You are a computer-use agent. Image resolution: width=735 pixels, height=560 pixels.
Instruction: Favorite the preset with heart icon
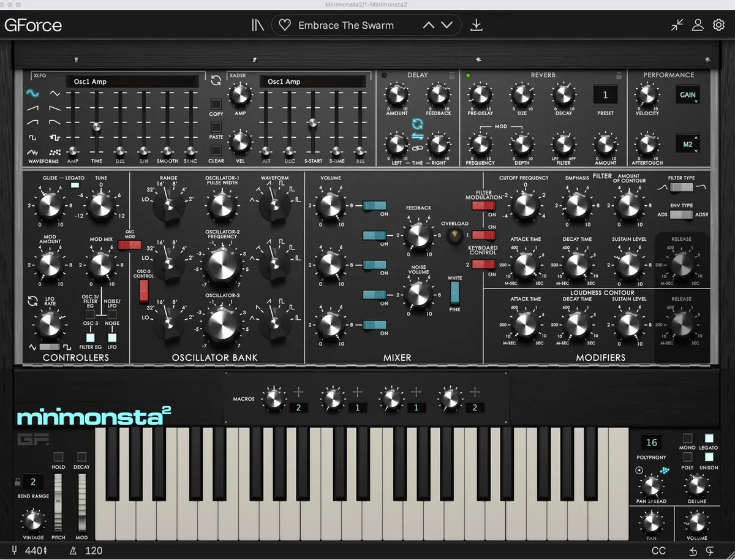(x=285, y=25)
